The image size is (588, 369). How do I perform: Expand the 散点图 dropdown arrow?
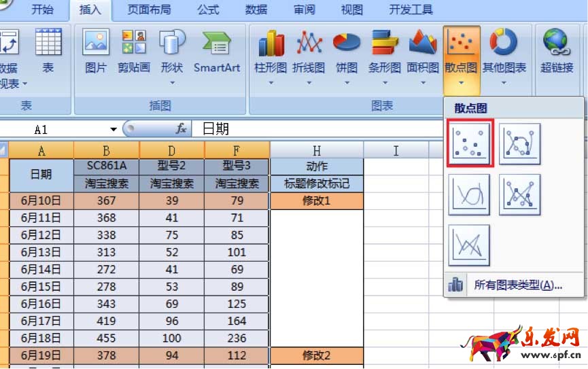coord(462,83)
